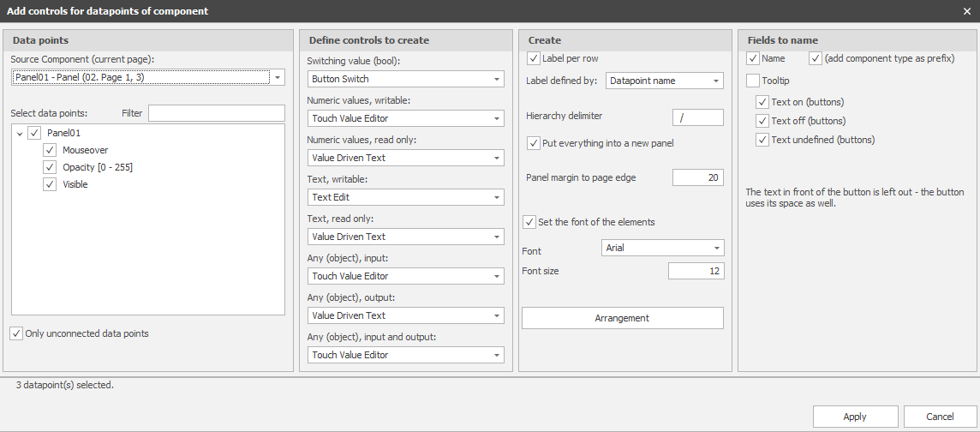Uncheck the Opacity [0 - 255] data point

(x=50, y=167)
